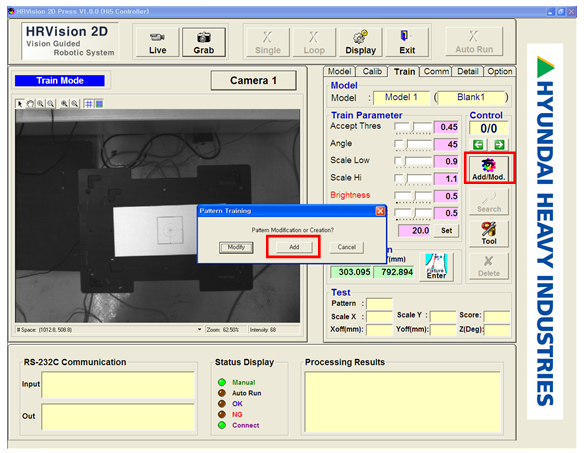Select the Train tab
The image size is (584, 453).
point(404,72)
